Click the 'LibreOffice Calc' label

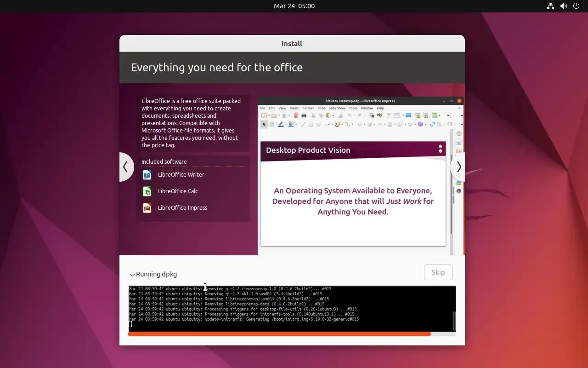click(178, 191)
